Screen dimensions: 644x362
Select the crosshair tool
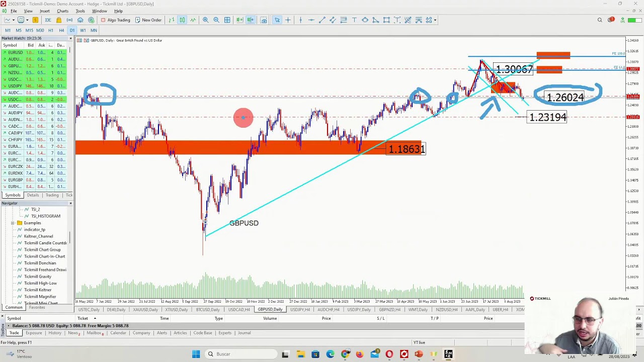click(288, 20)
